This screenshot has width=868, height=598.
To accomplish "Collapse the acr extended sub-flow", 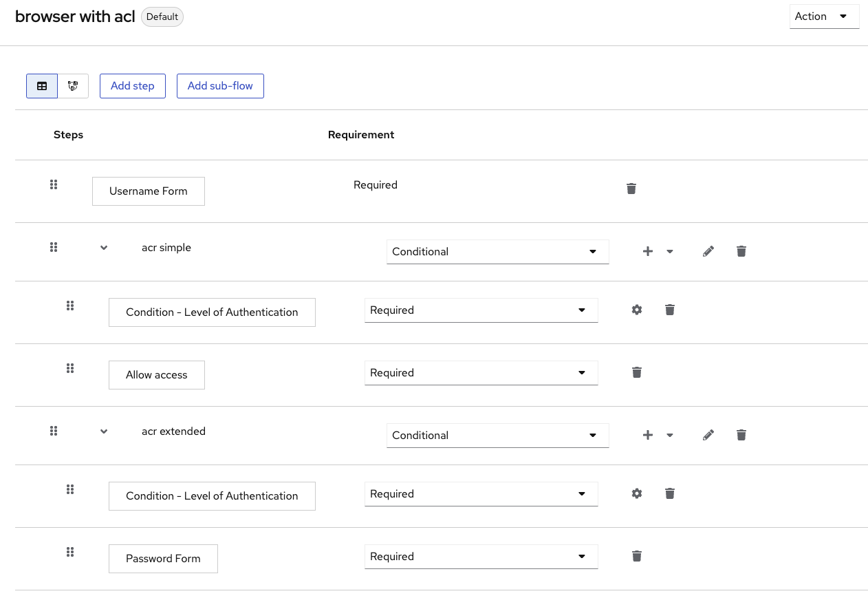I will point(104,431).
